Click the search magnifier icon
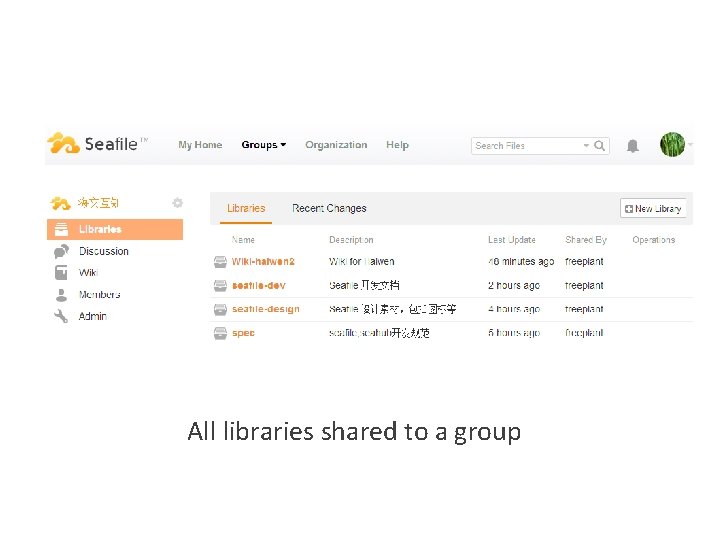Screen dimensions: 720x540 point(599,146)
